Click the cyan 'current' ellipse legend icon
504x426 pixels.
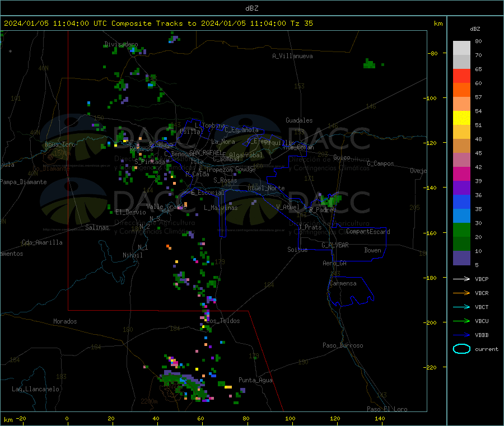(x=461, y=349)
